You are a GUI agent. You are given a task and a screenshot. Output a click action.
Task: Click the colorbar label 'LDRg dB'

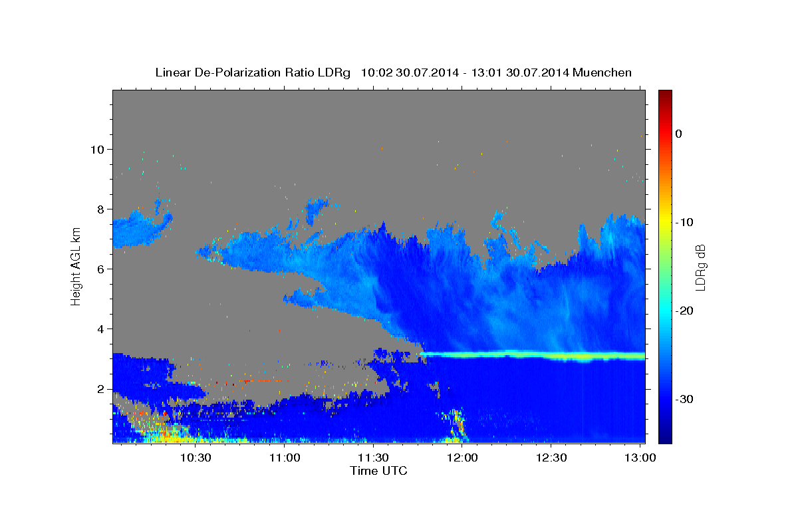[700, 267]
